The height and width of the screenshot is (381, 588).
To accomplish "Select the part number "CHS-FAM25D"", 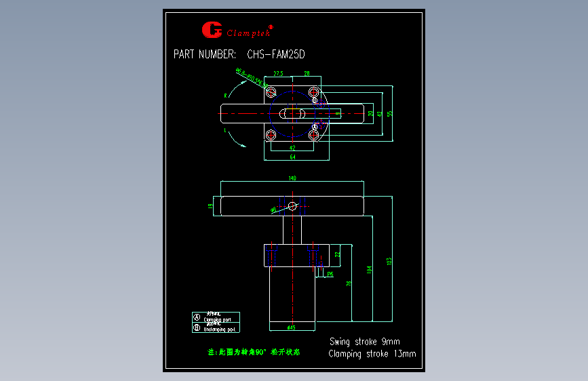I will click(x=276, y=54).
